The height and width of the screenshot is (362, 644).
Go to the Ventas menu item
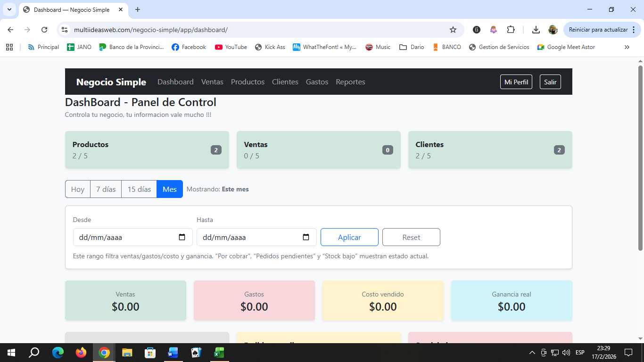pyautogui.click(x=212, y=82)
